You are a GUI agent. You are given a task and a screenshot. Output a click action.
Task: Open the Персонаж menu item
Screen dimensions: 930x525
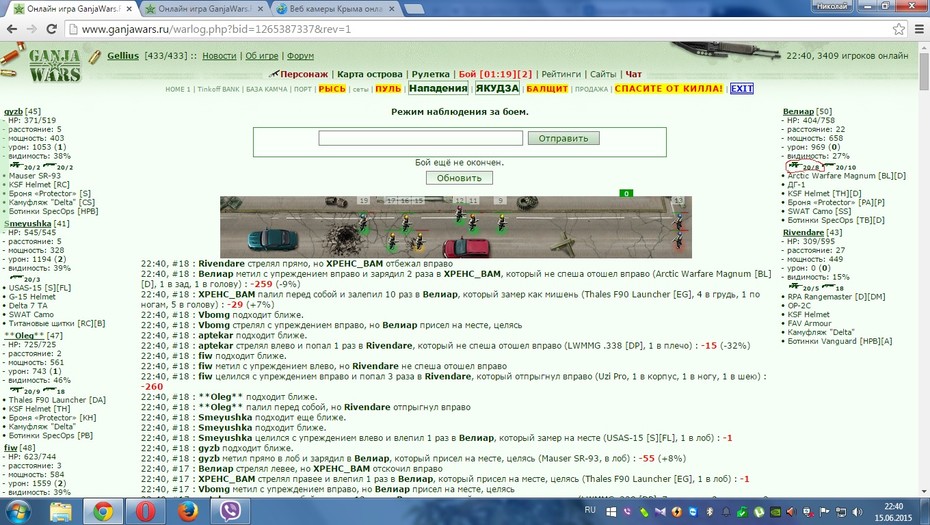(x=304, y=74)
